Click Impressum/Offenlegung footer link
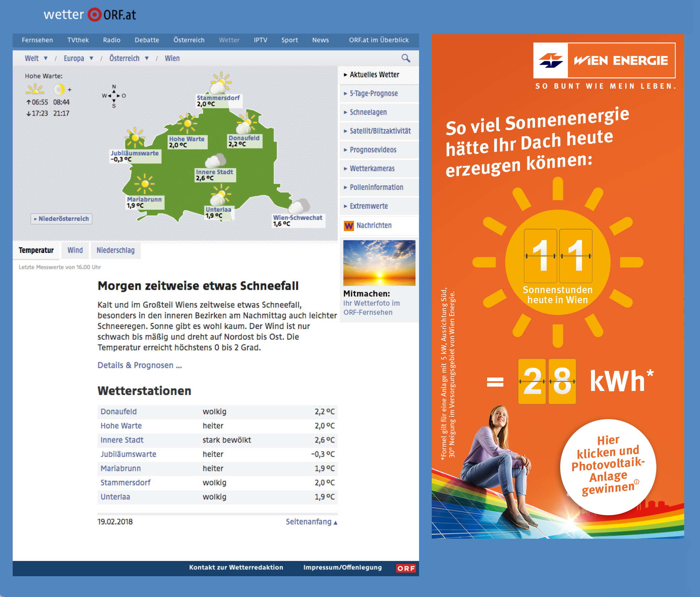The height and width of the screenshot is (597, 700). [x=343, y=568]
